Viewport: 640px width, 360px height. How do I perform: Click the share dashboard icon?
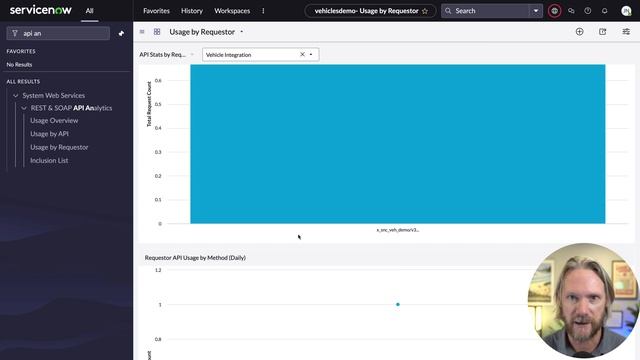pyautogui.click(x=602, y=32)
